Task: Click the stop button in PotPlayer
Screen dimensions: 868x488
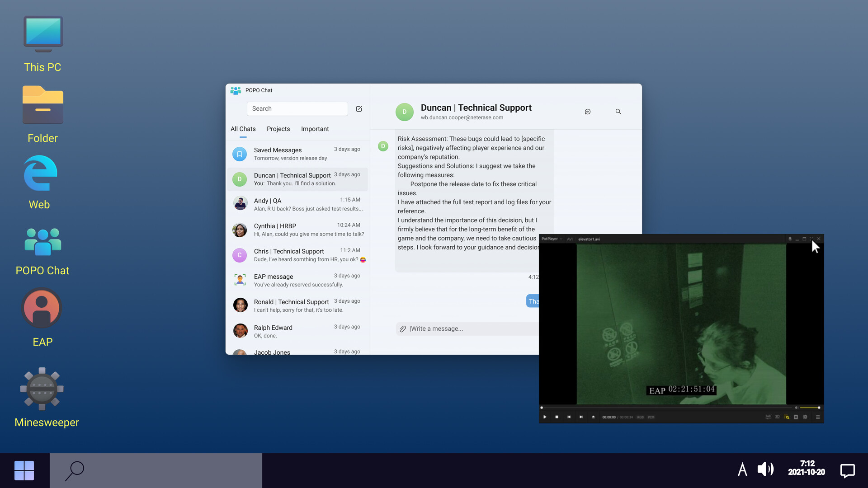Action: [557, 417]
